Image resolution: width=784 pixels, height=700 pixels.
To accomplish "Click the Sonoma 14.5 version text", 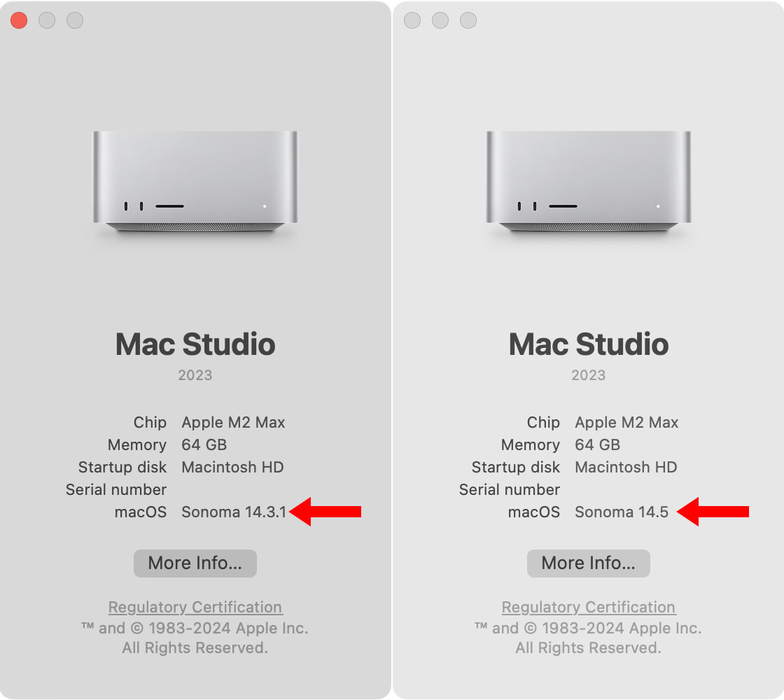I will (x=622, y=512).
